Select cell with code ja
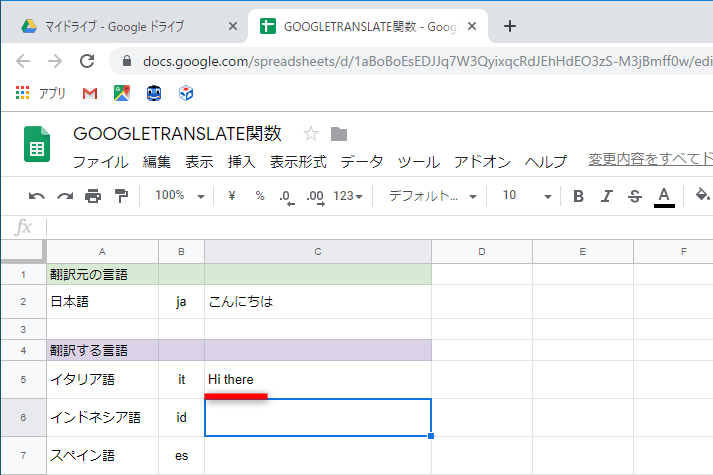This screenshot has height=475, width=713. click(181, 301)
